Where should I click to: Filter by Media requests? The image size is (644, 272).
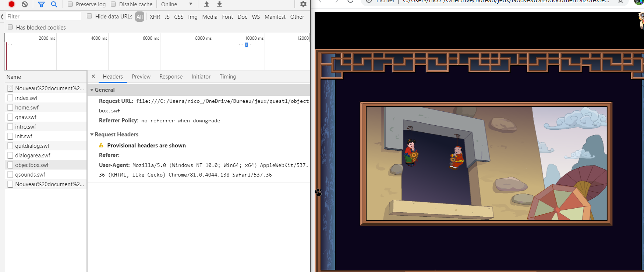tap(210, 17)
